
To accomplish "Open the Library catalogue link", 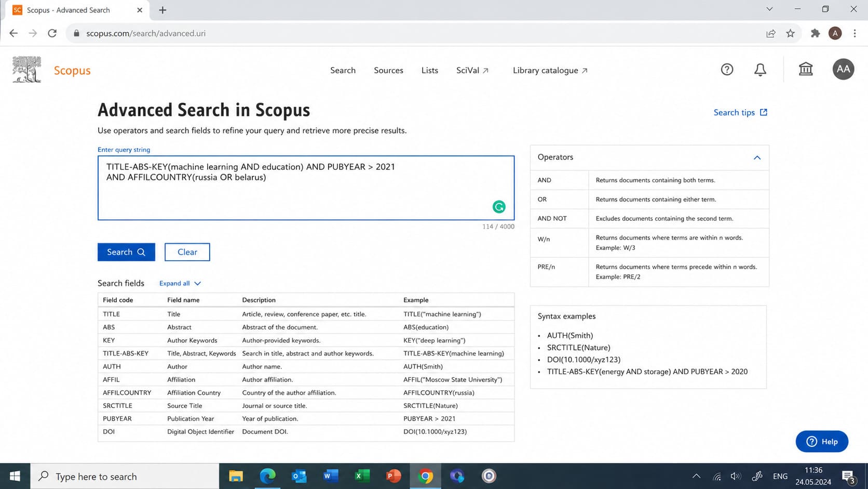I will coord(550,70).
